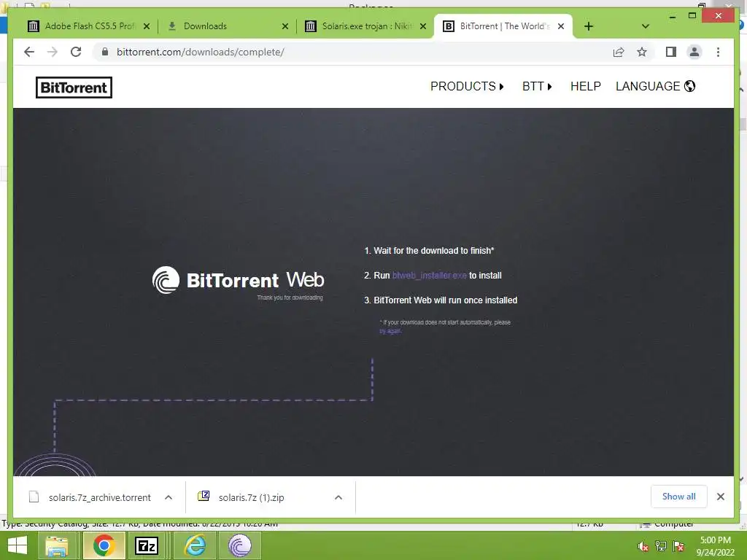
Task: Open the Chrome side panel
Action: [671, 52]
